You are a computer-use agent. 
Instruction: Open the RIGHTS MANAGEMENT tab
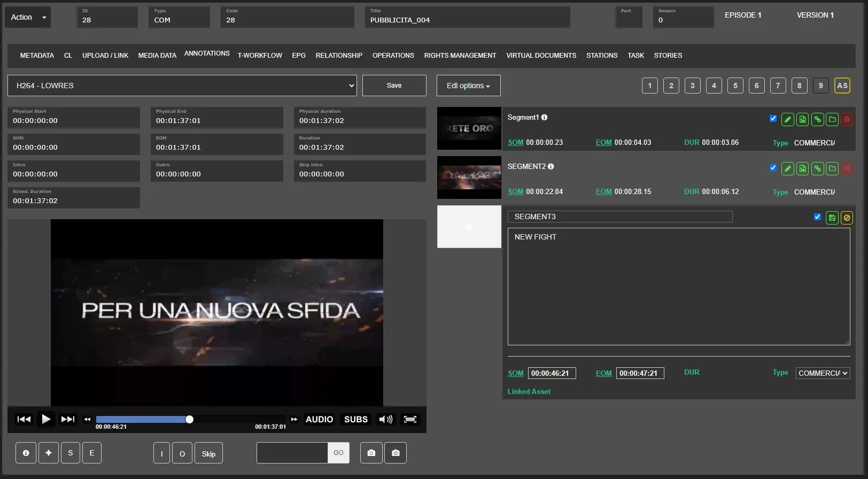pyautogui.click(x=460, y=56)
